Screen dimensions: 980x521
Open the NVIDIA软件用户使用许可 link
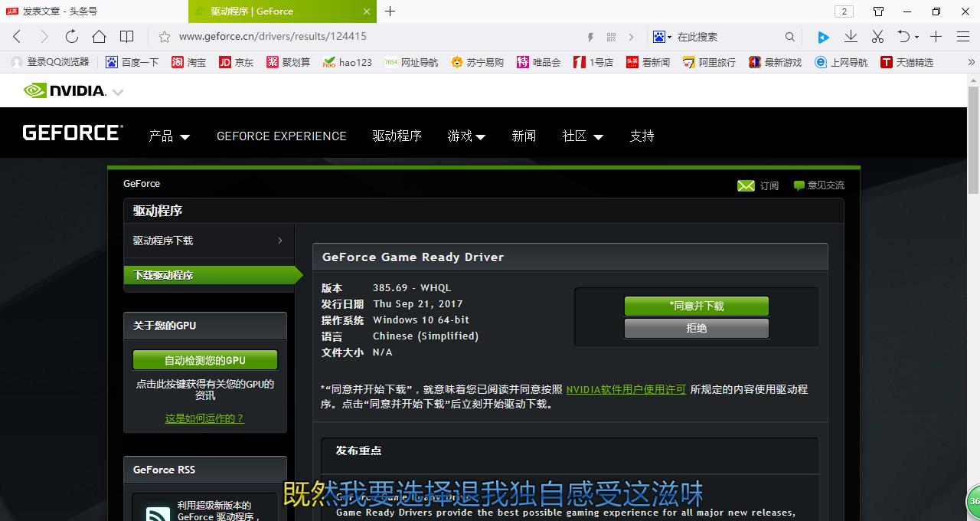pyautogui.click(x=626, y=389)
